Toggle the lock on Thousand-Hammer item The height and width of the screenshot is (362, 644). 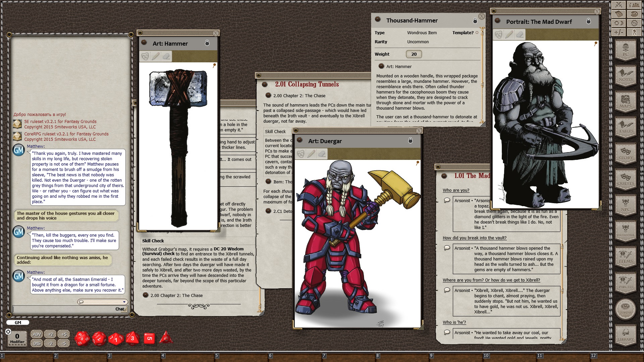(x=475, y=21)
